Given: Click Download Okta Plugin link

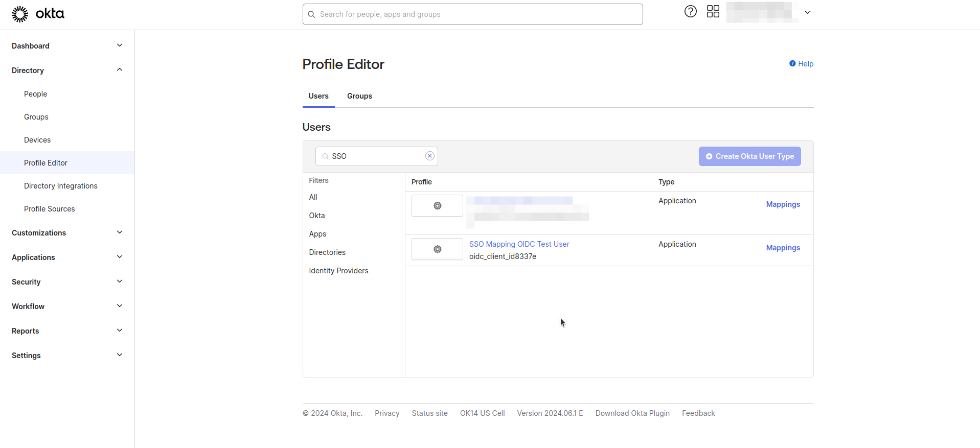Looking at the screenshot, I should coord(632,413).
